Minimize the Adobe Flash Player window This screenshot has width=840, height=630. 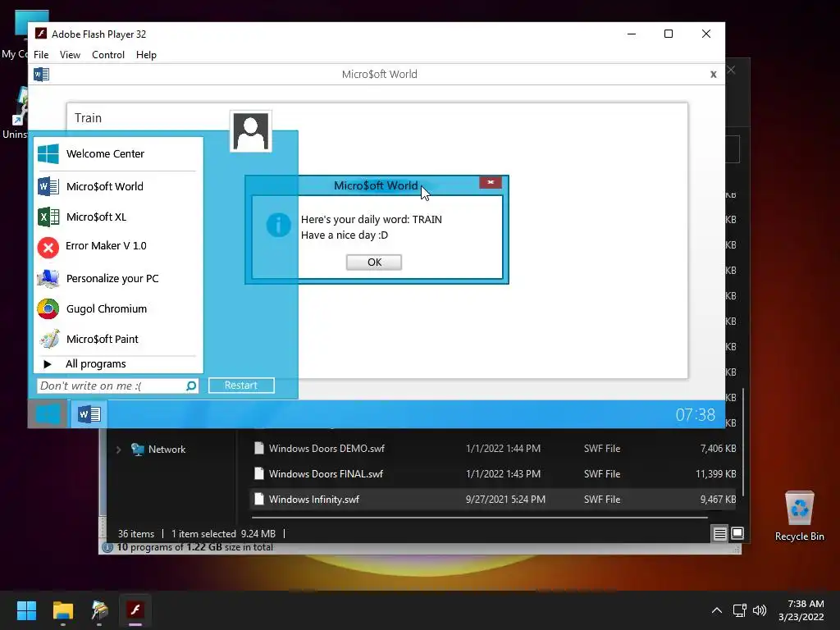point(632,34)
